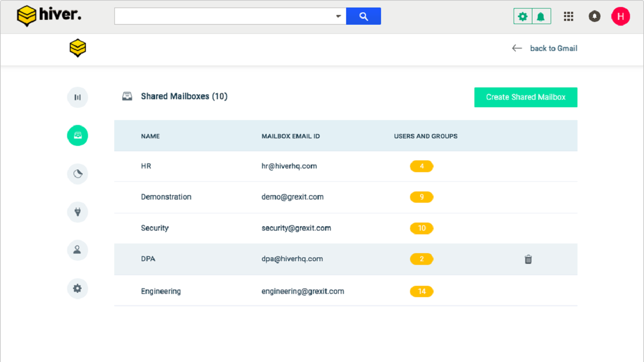Follow the back to Gmail link
The image size is (644, 362).
coord(553,48)
